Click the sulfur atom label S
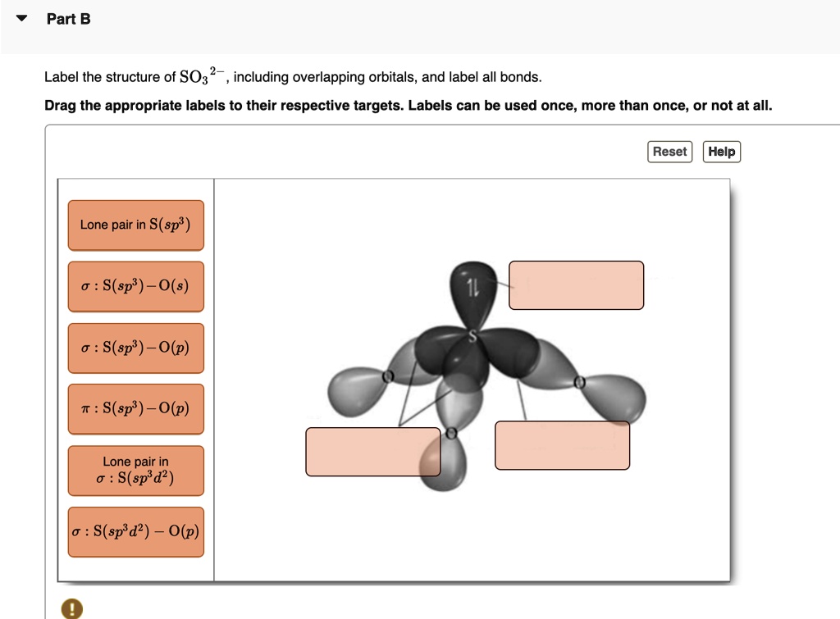This screenshot has width=840, height=619. pos(472,336)
